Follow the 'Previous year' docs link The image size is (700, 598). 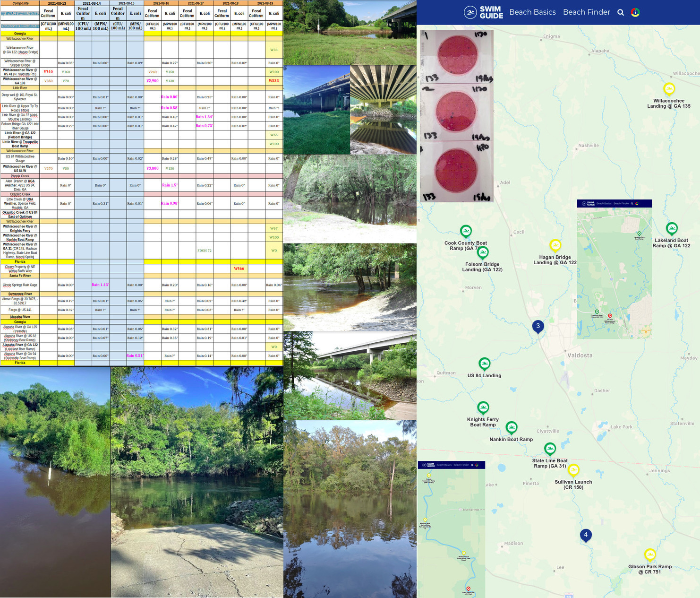[x=20, y=26]
